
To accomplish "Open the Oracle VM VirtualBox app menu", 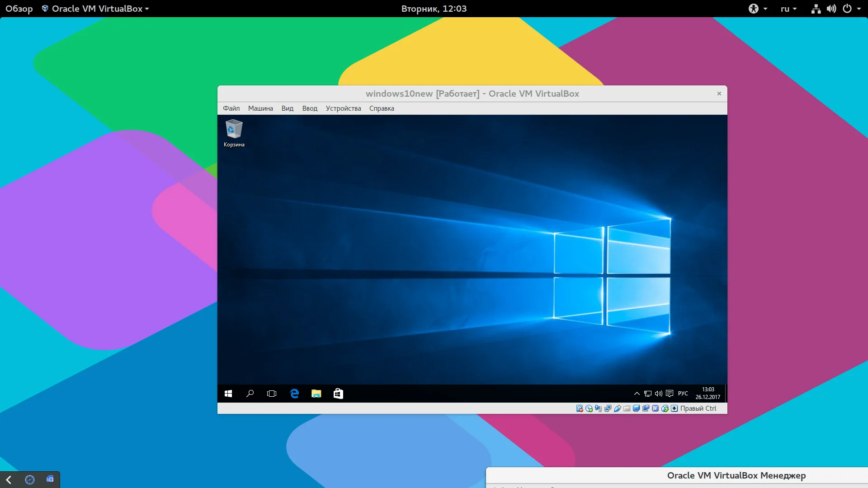I will (96, 9).
